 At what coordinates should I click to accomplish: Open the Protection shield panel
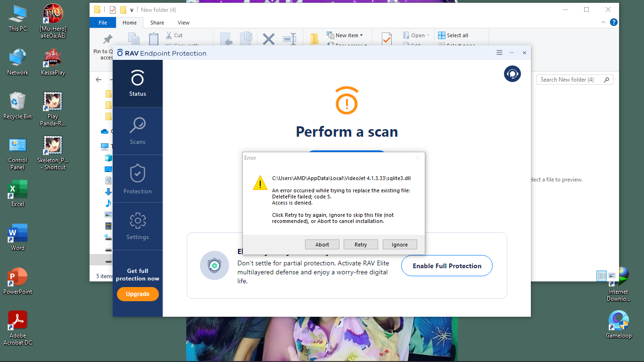(x=138, y=179)
